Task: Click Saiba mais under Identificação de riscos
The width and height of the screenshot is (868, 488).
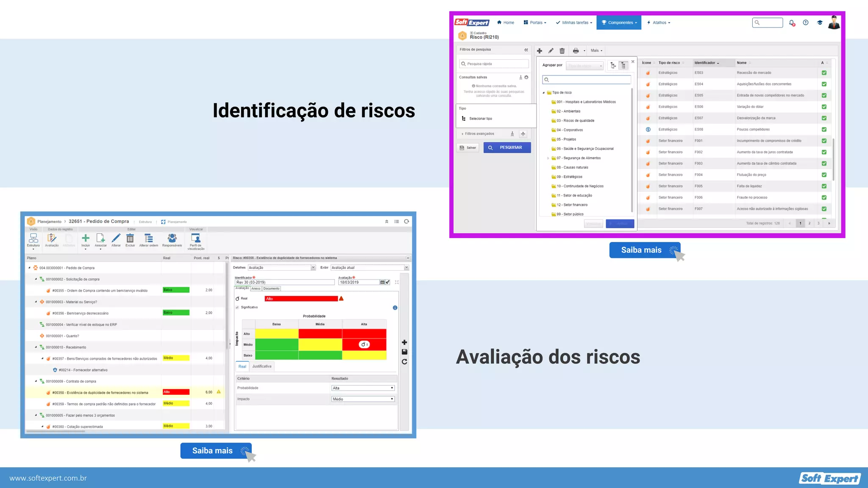Action: 645,250
